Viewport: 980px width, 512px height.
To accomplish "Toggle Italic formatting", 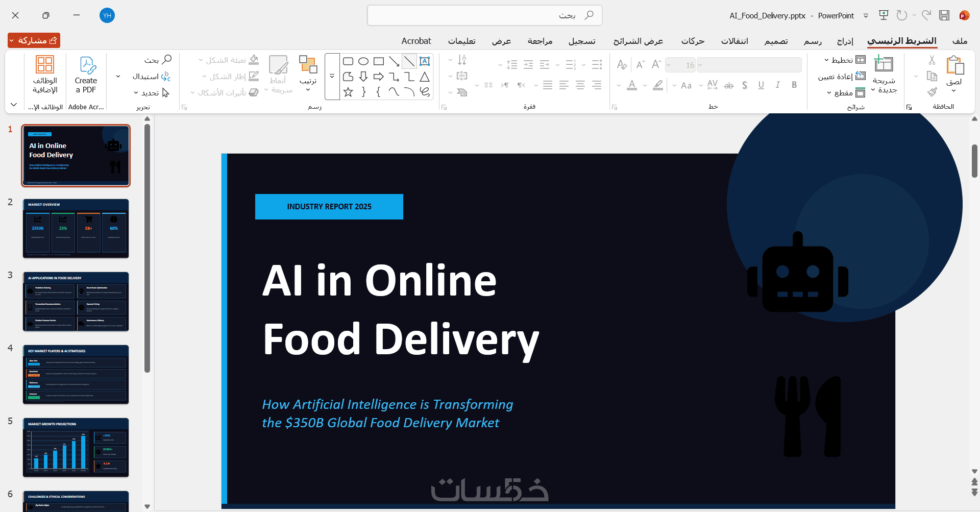I will pos(777,85).
